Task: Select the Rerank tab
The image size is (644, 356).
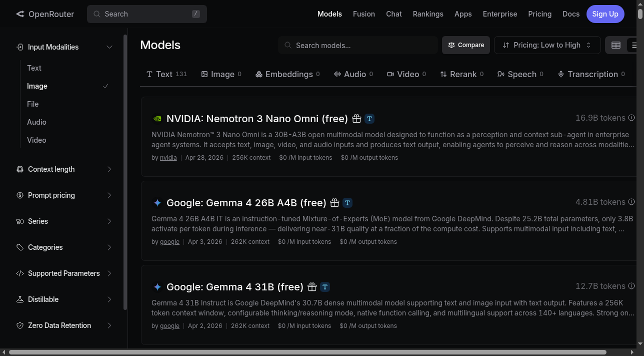Action: point(462,74)
